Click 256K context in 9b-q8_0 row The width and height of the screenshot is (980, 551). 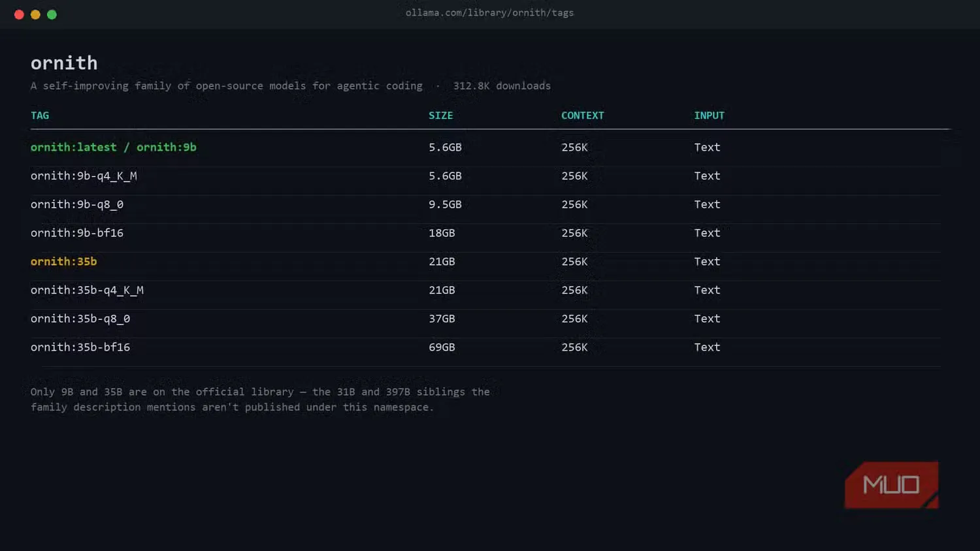coord(574,204)
